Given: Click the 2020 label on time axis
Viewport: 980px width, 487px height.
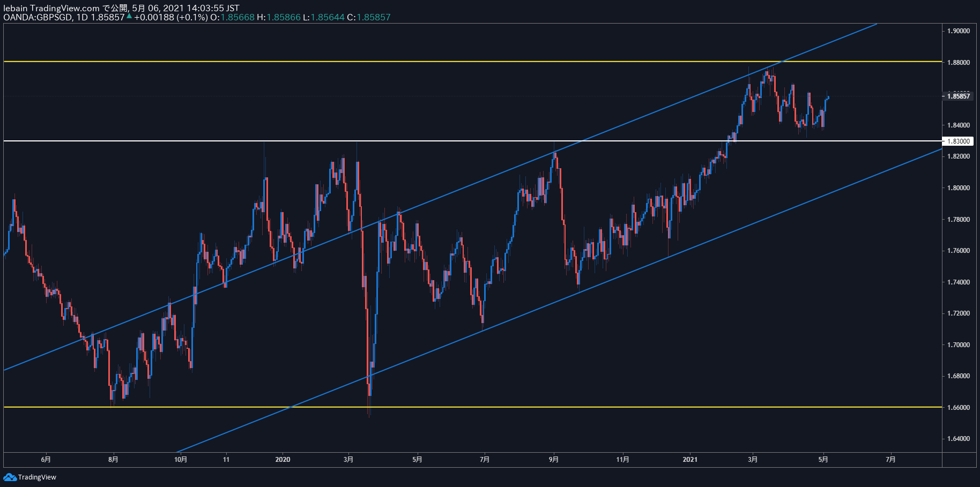Looking at the screenshot, I should [283, 460].
